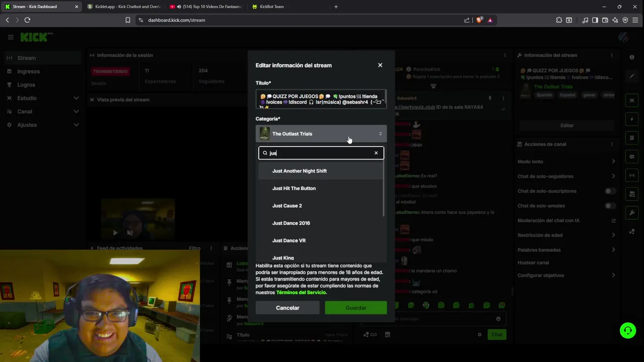Play the stream preview video
This screenshot has height=362, width=644.
115,233
